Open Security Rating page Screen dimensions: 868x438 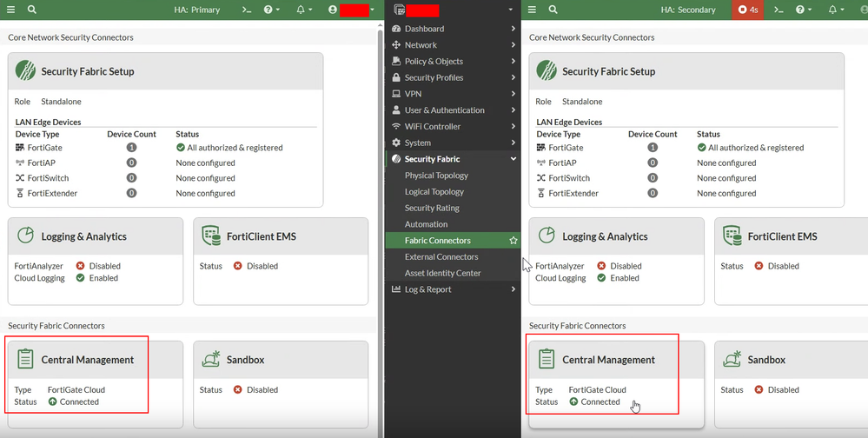(432, 209)
